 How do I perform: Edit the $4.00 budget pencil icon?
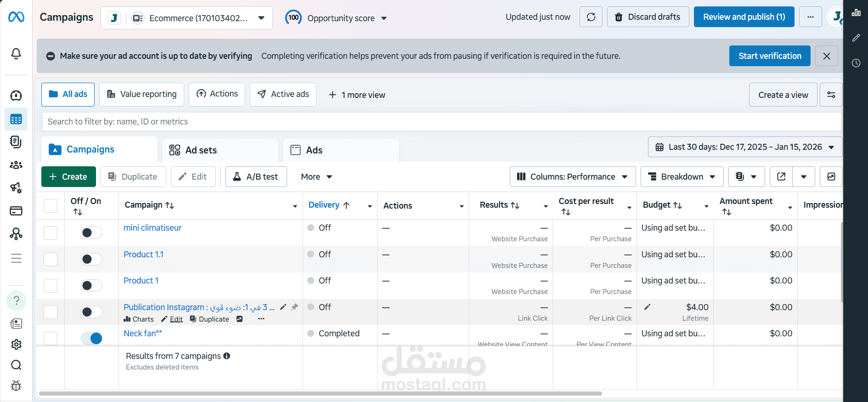(647, 307)
